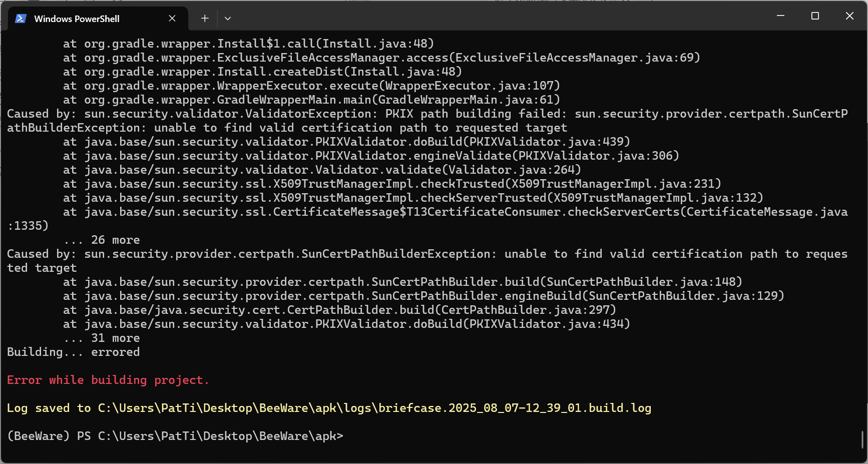Viewport: 868px width, 464px height.
Task: Click the 'Error while building project.' line
Action: (x=108, y=380)
